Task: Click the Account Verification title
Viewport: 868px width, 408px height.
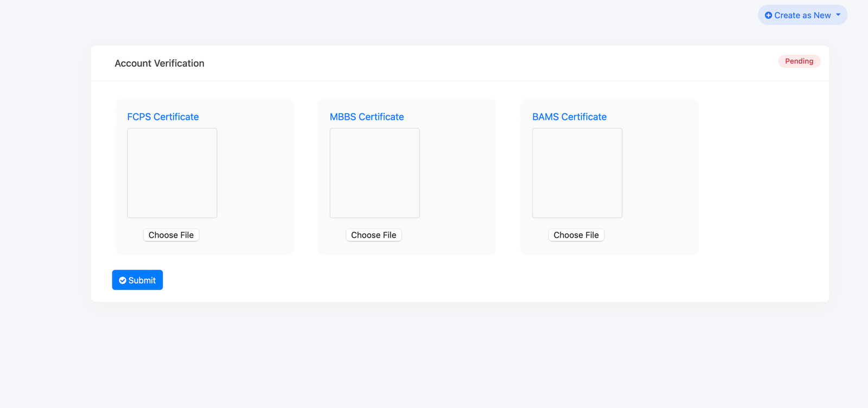Action: point(159,63)
